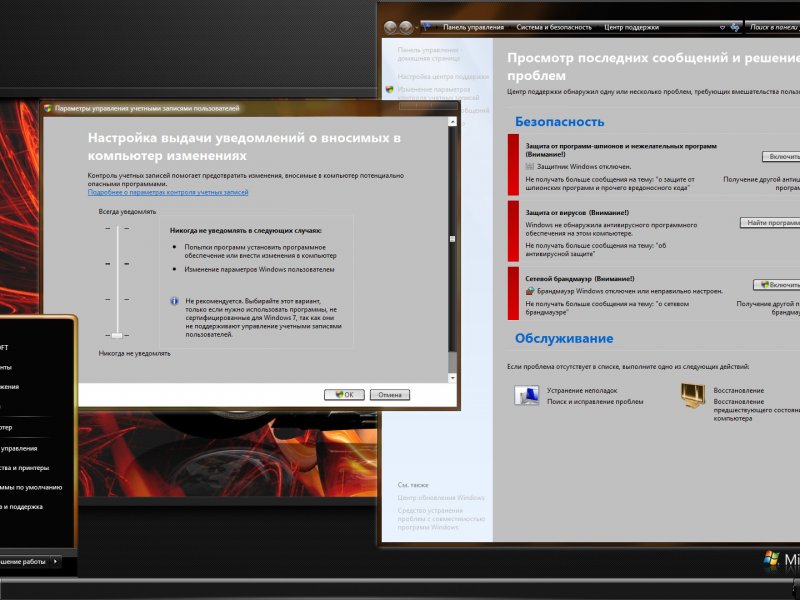Open the shutdown options arrow in Start menu

(56, 561)
